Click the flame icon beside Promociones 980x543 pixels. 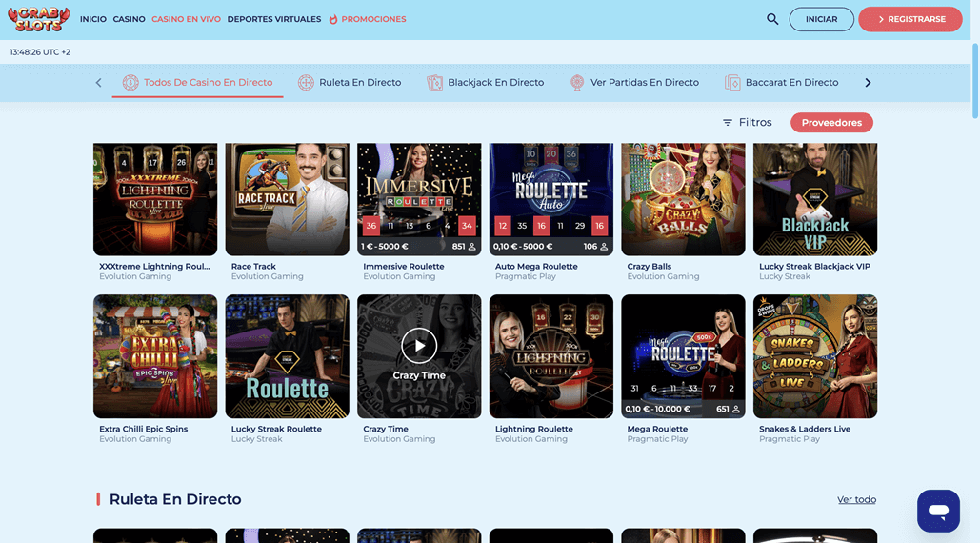click(333, 19)
